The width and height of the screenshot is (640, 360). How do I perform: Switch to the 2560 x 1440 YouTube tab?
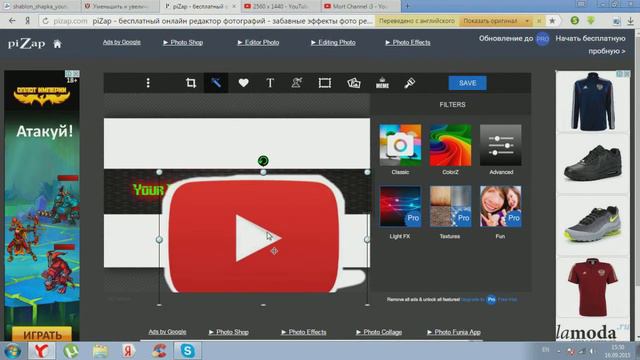pyautogui.click(x=280, y=7)
